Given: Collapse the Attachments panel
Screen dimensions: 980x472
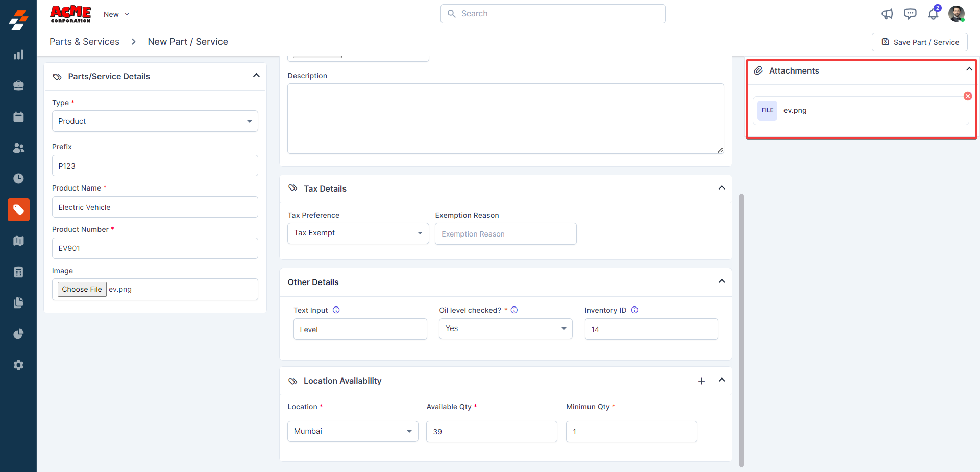Looking at the screenshot, I should coord(969,69).
